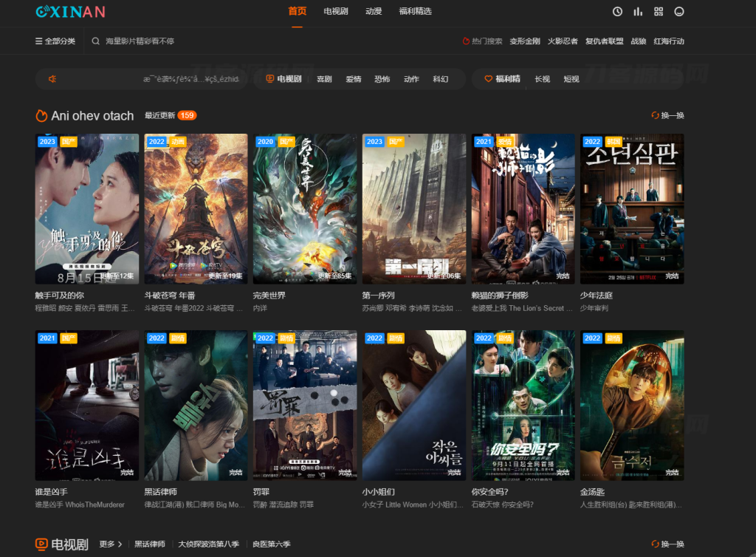Open the 完美世界 poster thumbnail
Image resolution: width=756 pixels, height=557 pixels.
coord(305,209)
